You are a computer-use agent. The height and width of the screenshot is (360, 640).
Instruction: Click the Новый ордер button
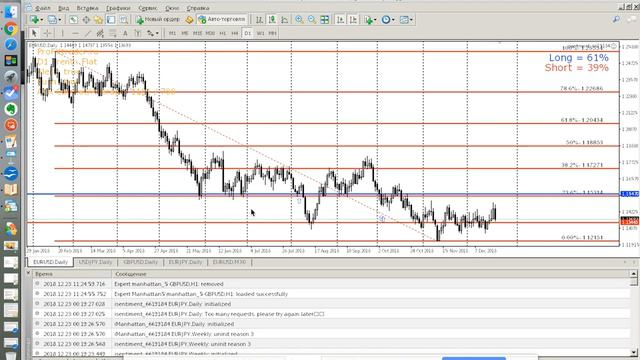pos(158,20)
